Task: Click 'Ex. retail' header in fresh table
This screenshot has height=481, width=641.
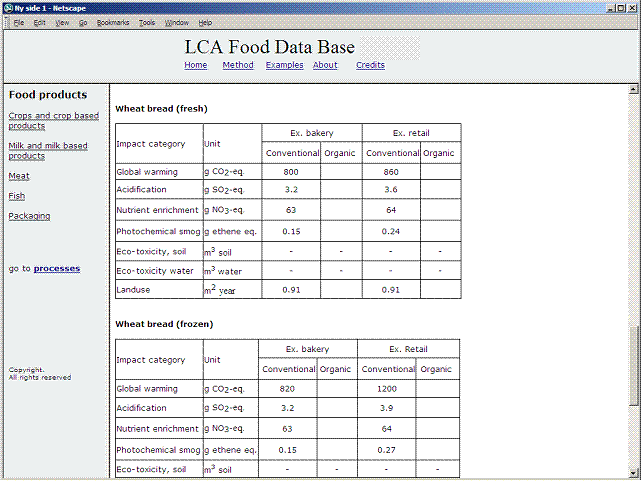Action: (x=411, y=133)
